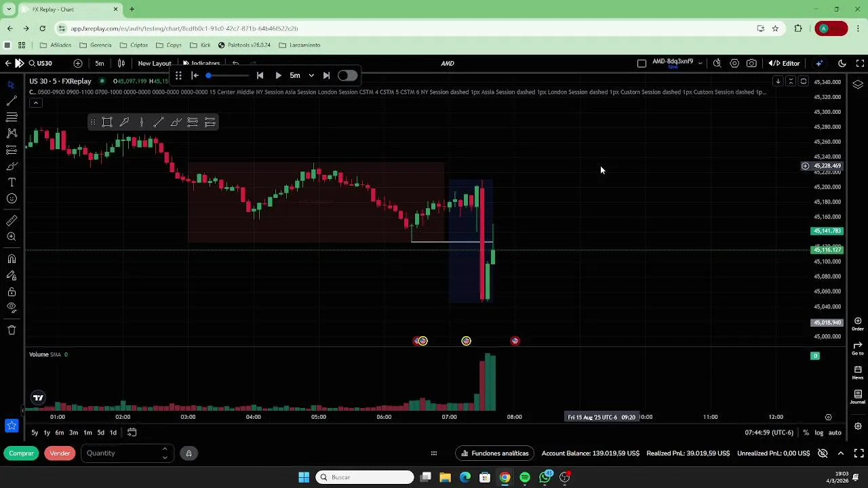The height and width of the screenshot is (488, 868).
Task: Click the long position tool in favorites bar
Action: click(193, 122)
